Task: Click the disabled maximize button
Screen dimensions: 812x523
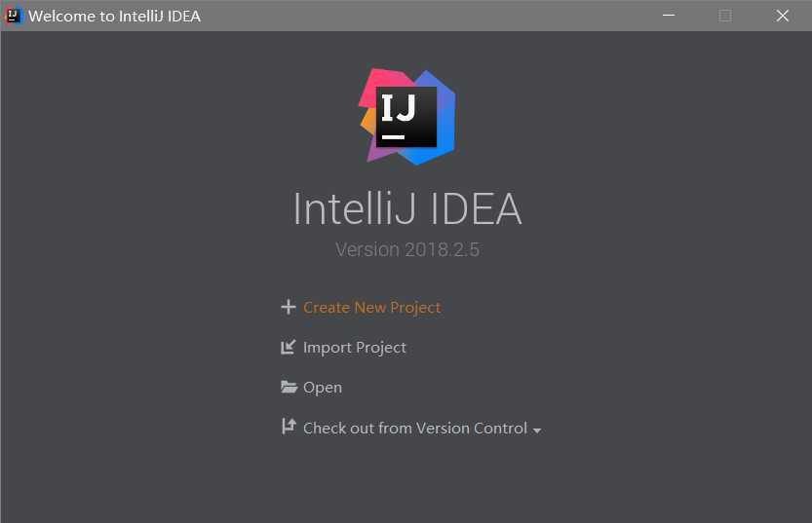Action: (725, 16)
